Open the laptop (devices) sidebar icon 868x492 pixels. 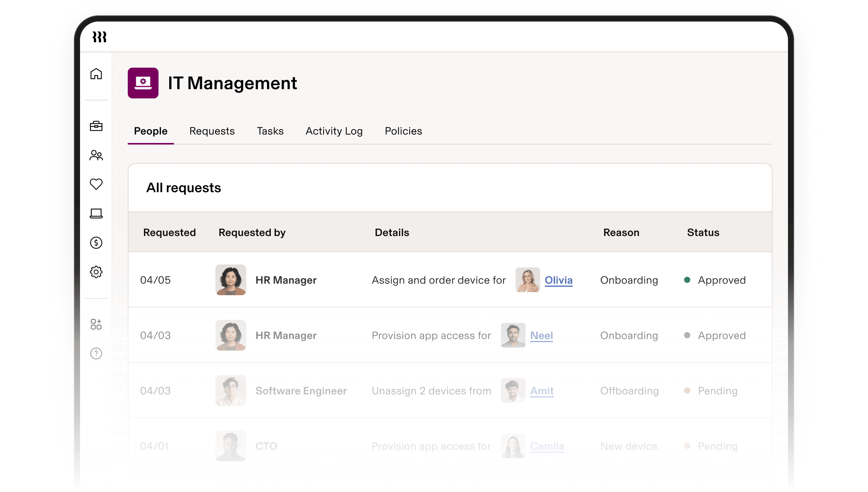[x=96, y=214]
